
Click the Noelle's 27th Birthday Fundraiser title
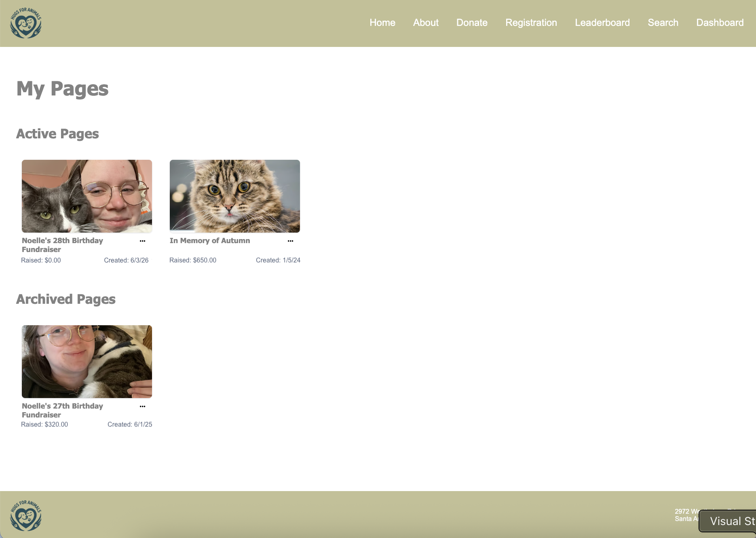tap(62, 410)
